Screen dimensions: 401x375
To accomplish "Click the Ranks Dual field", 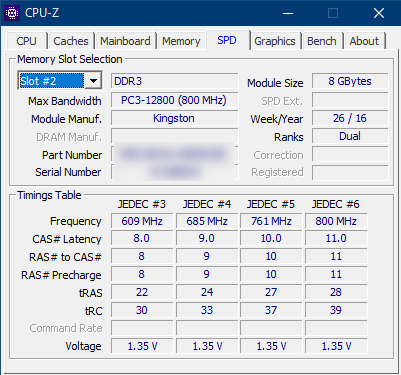I will [x=350, y=136].
